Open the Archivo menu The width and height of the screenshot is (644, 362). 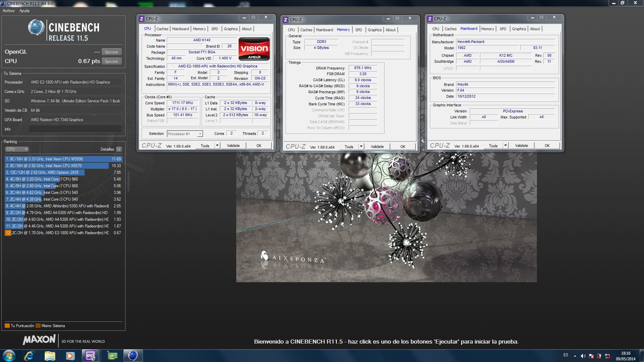point(8,11)
